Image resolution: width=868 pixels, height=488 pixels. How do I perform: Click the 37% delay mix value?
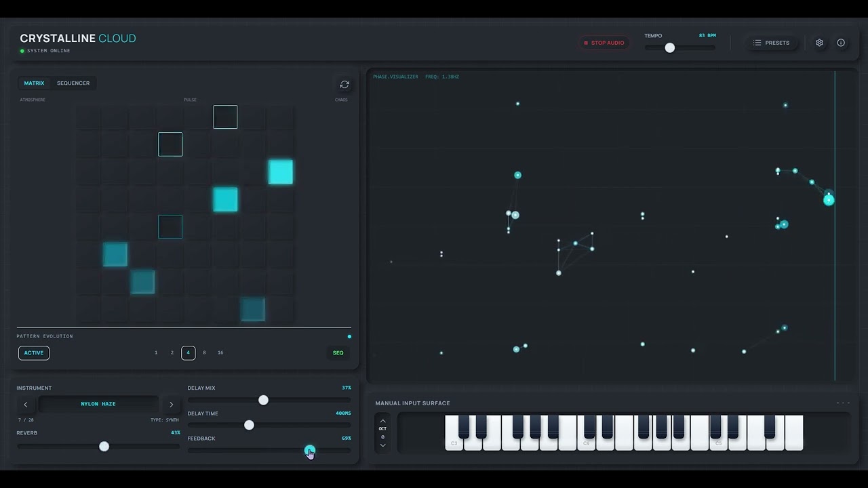347,388
